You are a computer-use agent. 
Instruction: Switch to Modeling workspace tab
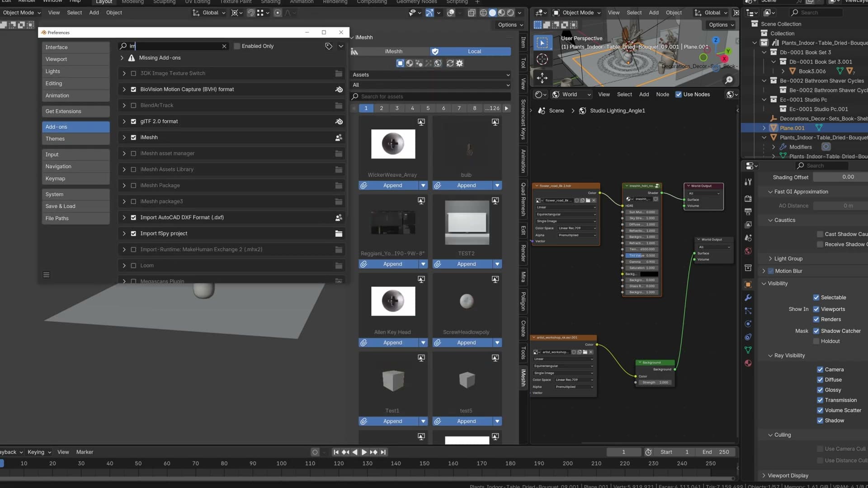coord(132,2)
